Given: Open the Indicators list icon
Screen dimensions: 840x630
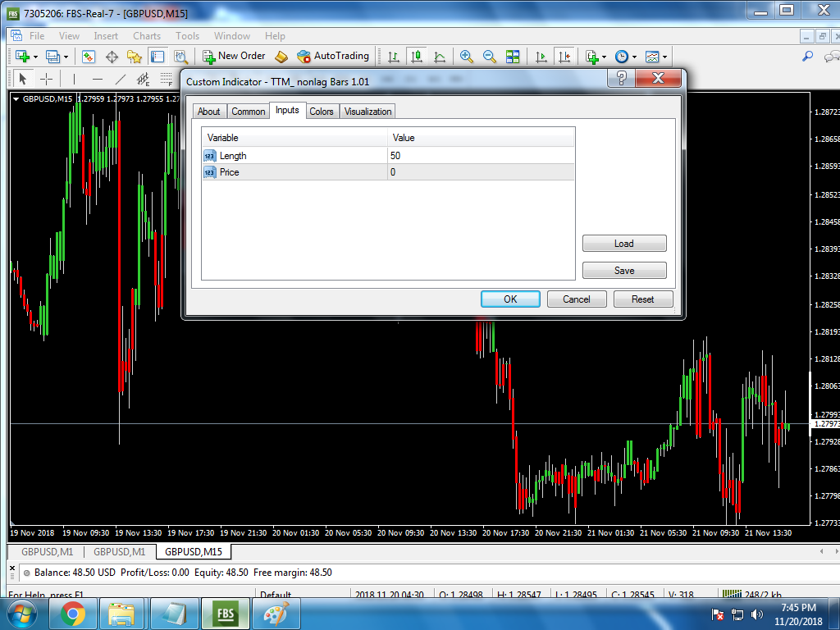Looking at the screenshot, I should (x=591, y=57).
